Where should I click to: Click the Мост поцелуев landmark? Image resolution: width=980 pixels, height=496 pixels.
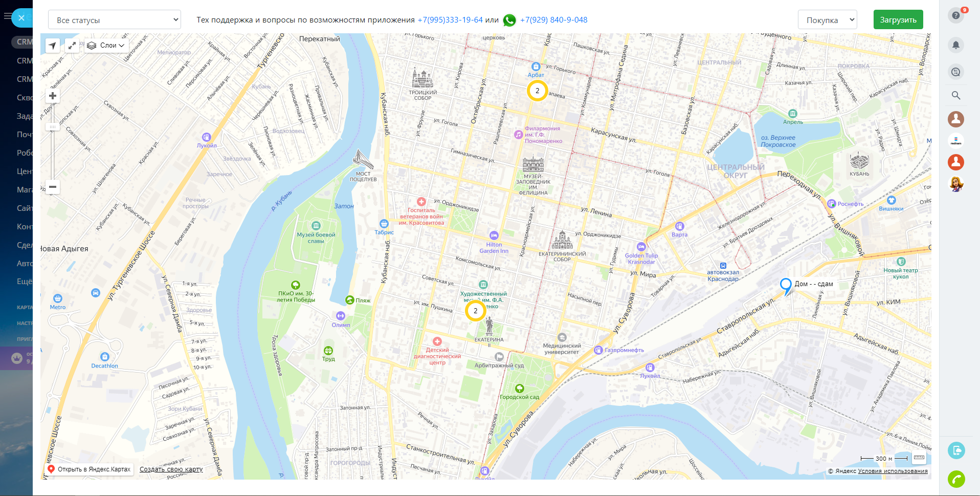pos(363,159)
